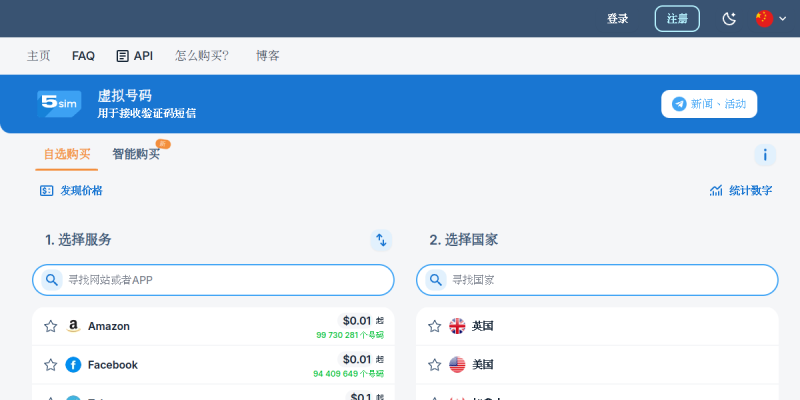Open the 主页 home menu item
The height and width of the screenshot is (400, 800).
[38, 56]
